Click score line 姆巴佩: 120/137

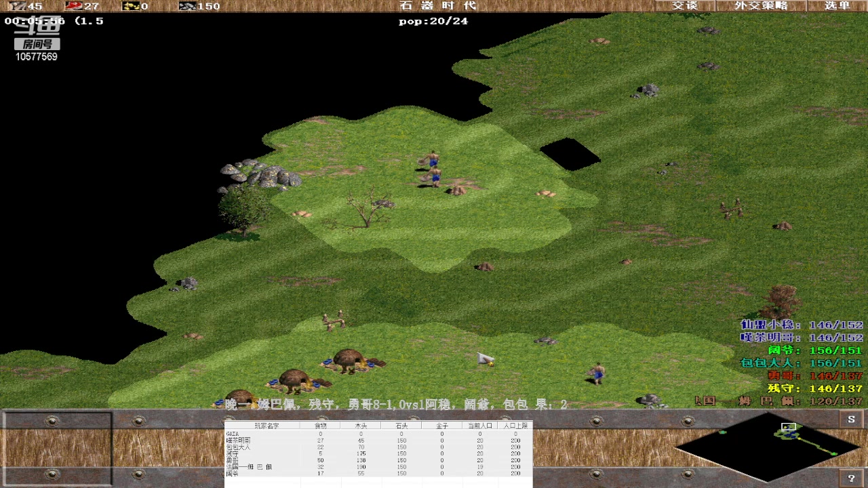[779, 401]
